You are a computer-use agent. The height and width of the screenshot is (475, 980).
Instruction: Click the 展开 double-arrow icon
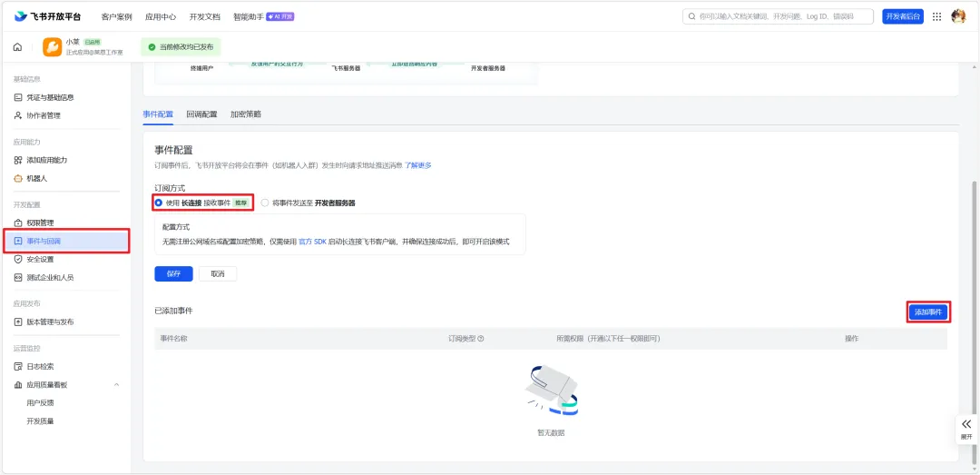[x=967, y=424]
